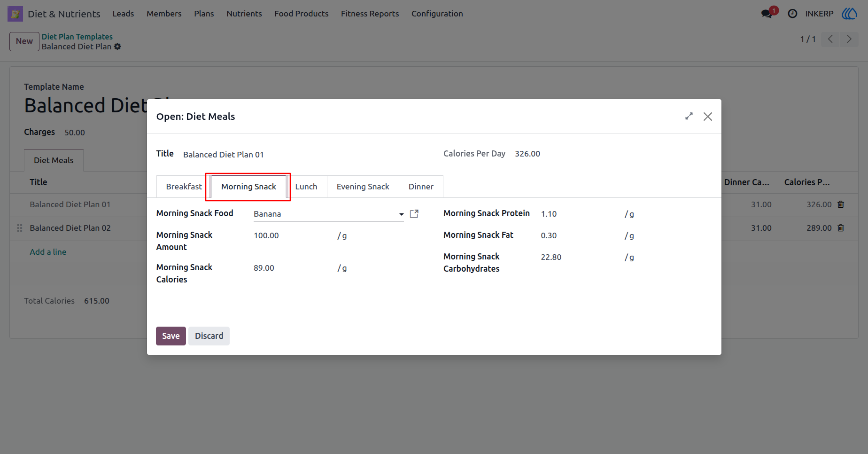868x454 pixels.
Task: Delete the Balanced Diet Plan 02 row
Action: (841, 228)
